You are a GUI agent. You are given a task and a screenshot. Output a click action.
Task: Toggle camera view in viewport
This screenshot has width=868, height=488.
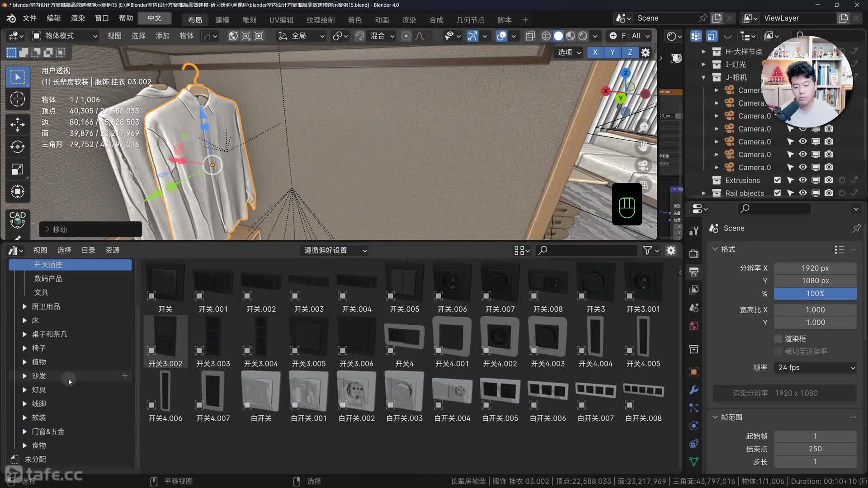tap(643, 165)
